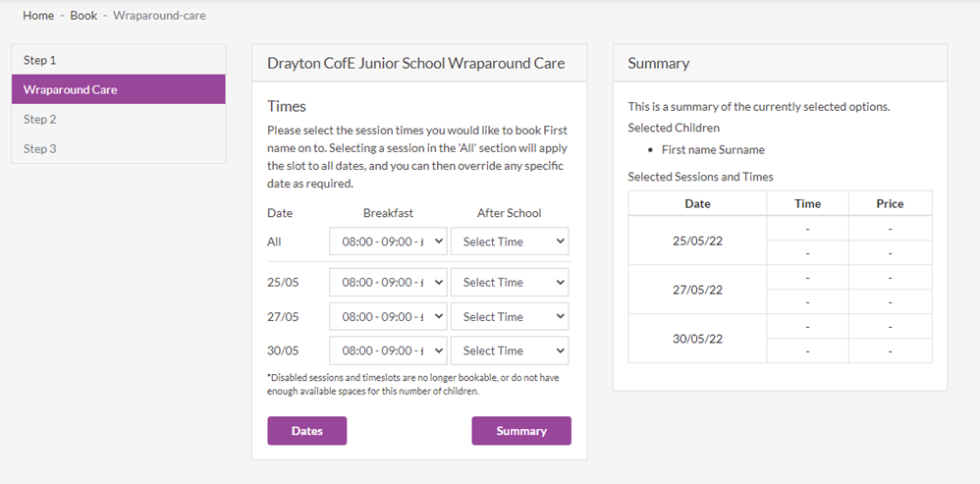Select Step 3 in sidebar
Image resolution: width=980 pixels, height=484 pixels.
119,148
